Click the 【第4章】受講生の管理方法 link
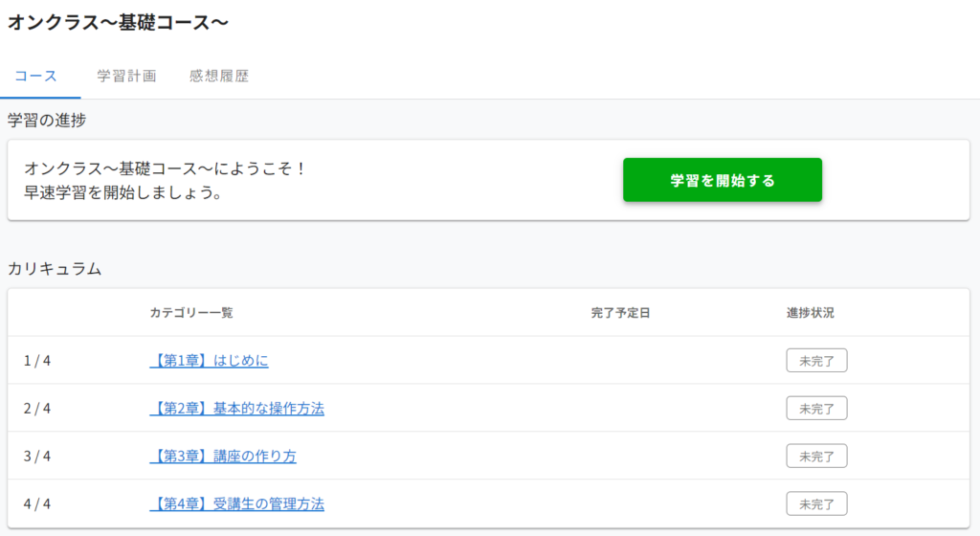This screenshot has height=536, width=980. click(x=236, y=504)
